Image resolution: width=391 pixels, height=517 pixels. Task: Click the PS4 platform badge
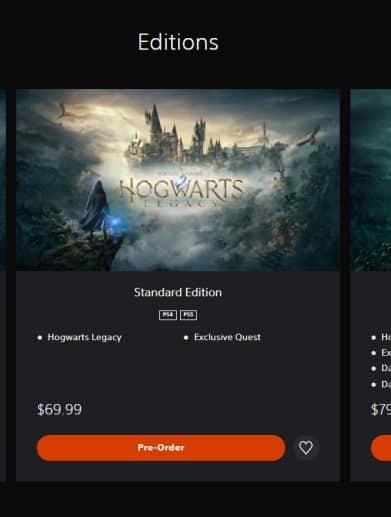click(168, 315)
